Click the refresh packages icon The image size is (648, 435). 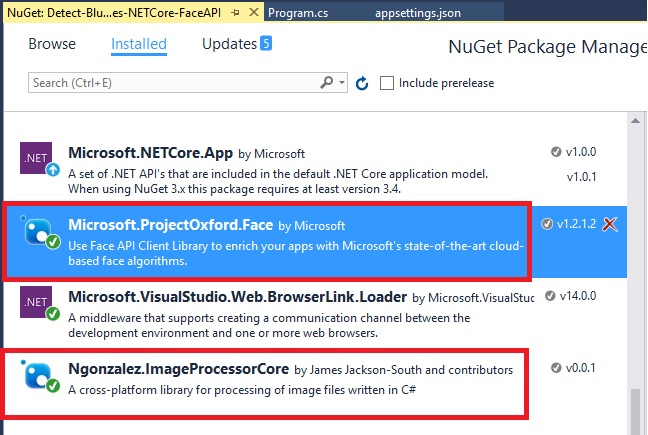pos(362,83)
